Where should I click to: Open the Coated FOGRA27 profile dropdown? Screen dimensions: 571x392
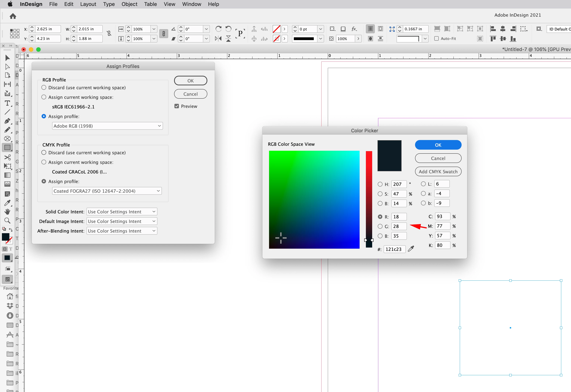coord(107,191)
